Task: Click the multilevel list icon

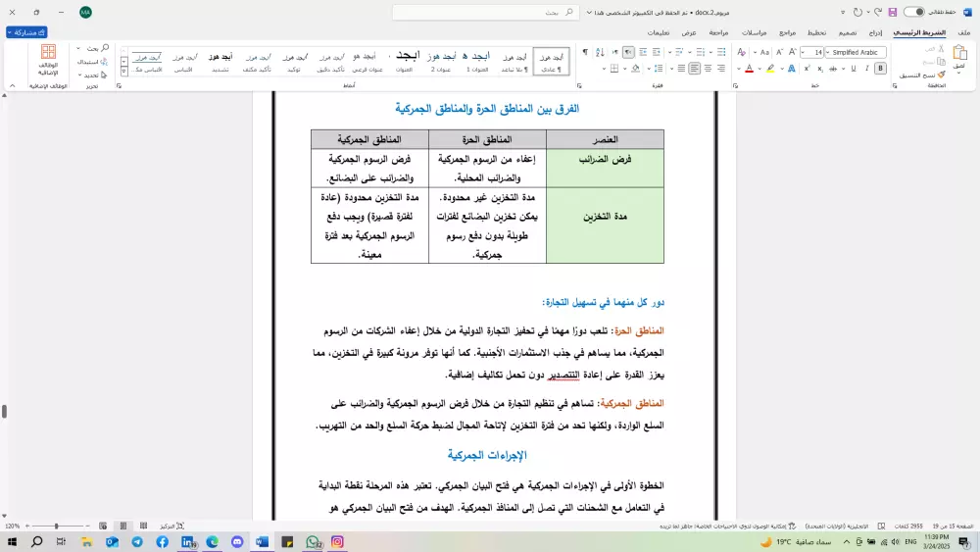Action: coord(679,53)
